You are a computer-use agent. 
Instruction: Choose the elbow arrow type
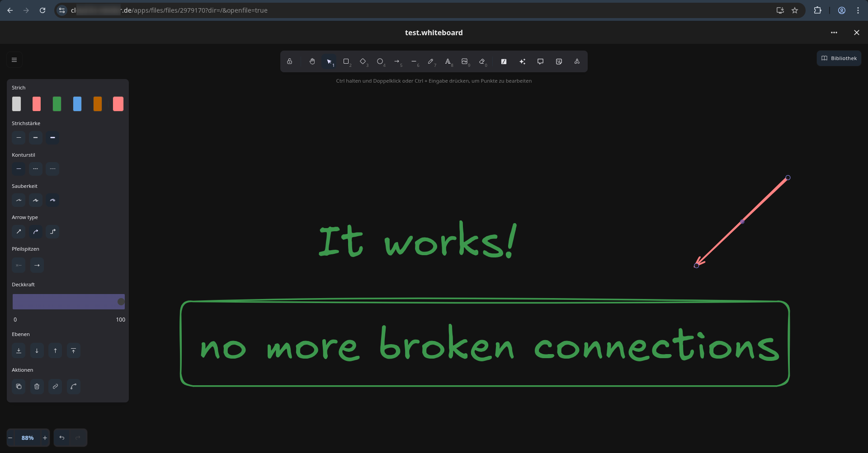point(52,232)
